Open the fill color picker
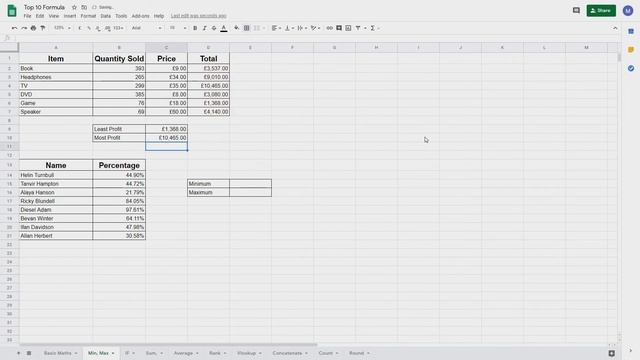Image resolution: width=640 pixels, height=360 pixels. pyautogui.click(x=237, y=28)
